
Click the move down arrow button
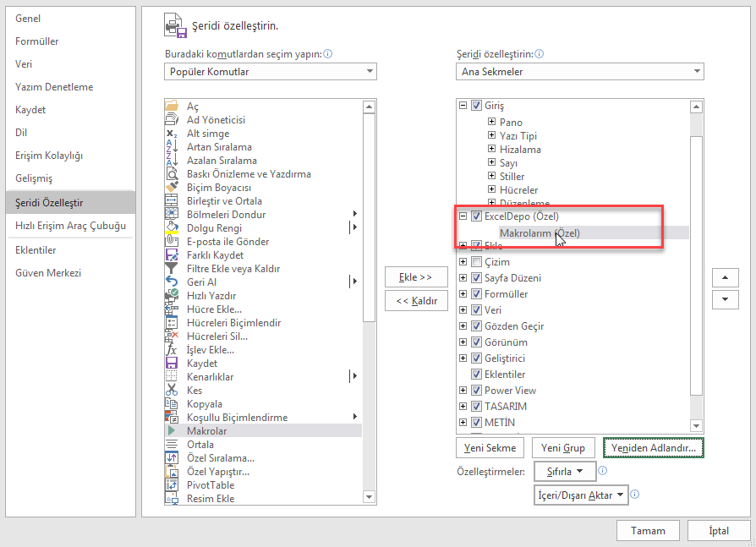(726, 299)
